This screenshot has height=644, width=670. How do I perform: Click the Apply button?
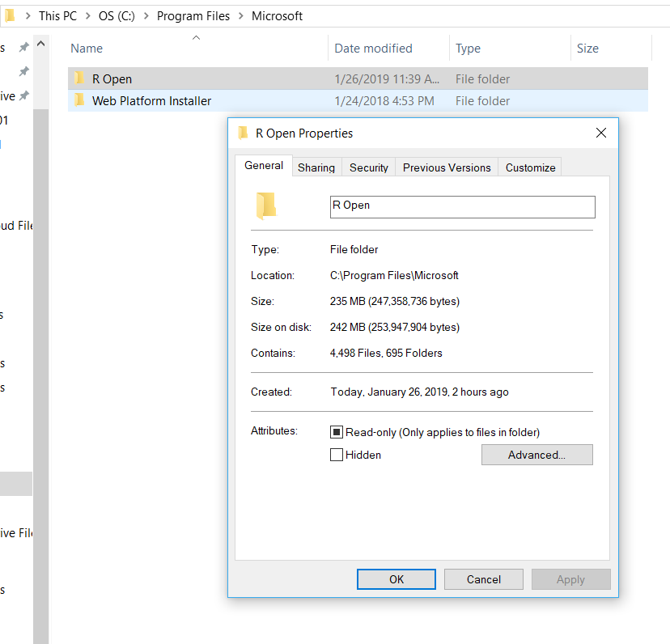coord(570,579)
